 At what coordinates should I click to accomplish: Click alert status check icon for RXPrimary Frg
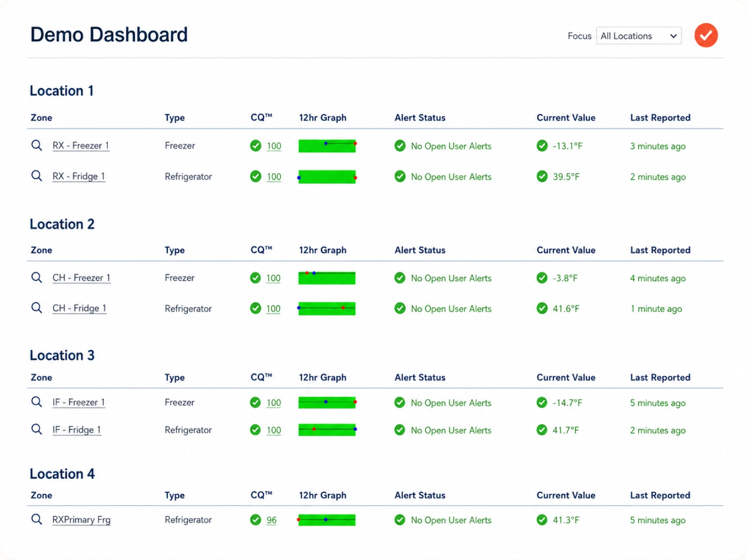click(400, 520)
